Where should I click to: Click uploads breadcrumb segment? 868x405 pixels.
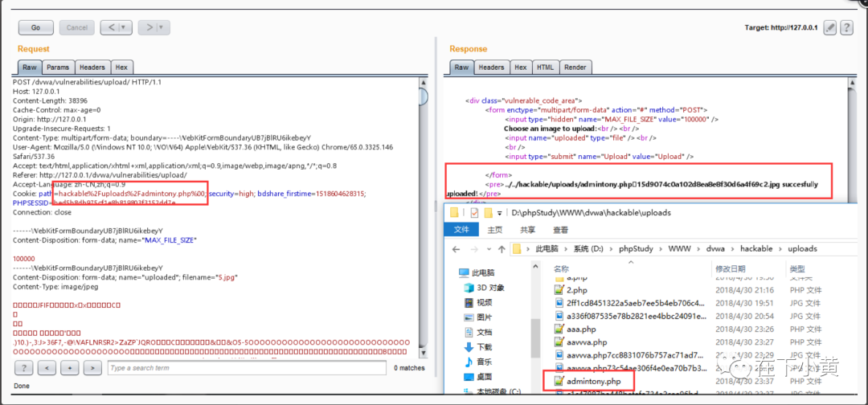coord(801,249)
